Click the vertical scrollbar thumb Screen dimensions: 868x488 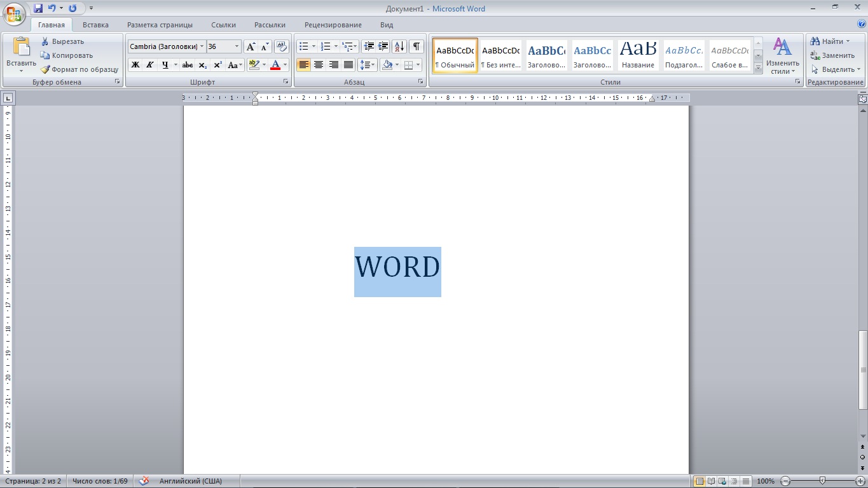pyautogui.click(x=863, y=370)
